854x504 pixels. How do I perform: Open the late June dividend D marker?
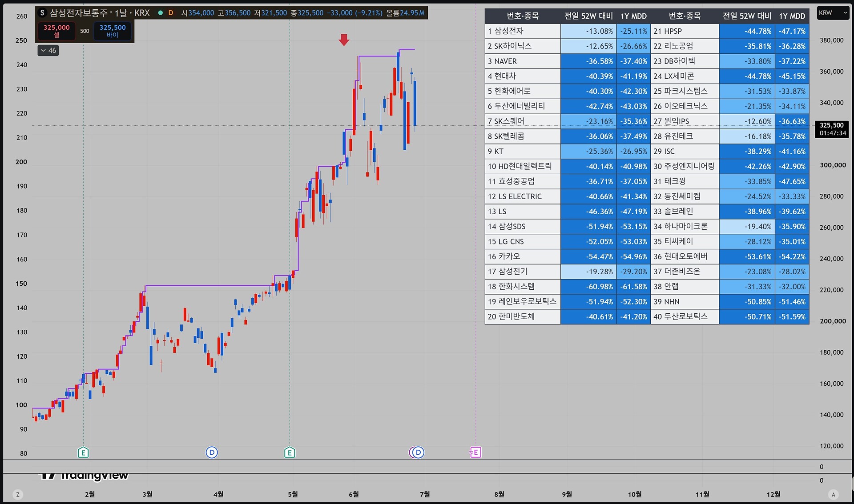(x=418, y=452)
